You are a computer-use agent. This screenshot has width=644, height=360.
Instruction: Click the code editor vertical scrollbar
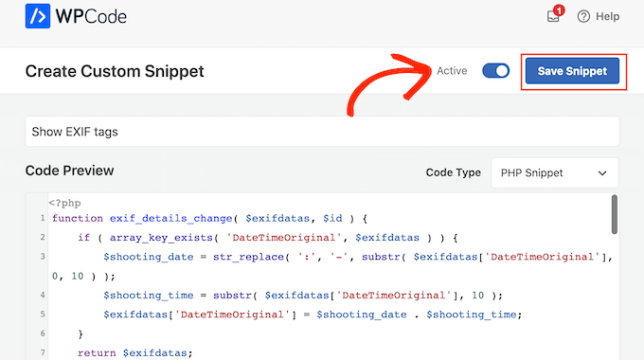pos(615,214)
